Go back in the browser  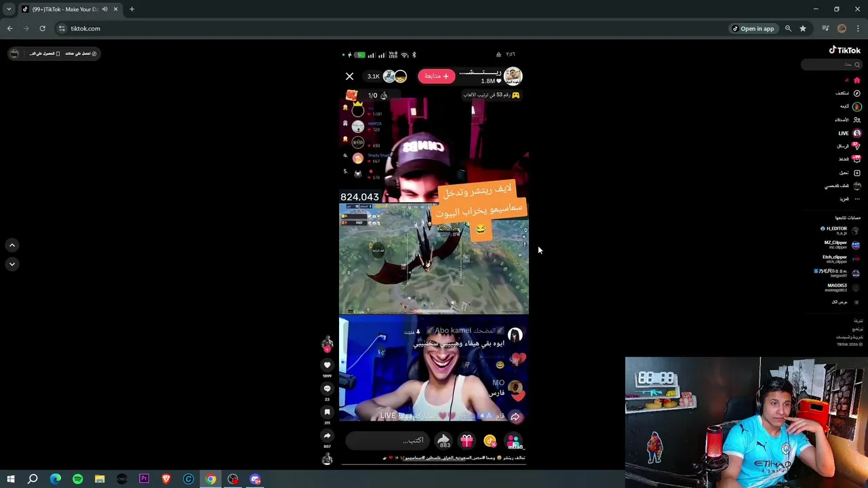point(9,28)
